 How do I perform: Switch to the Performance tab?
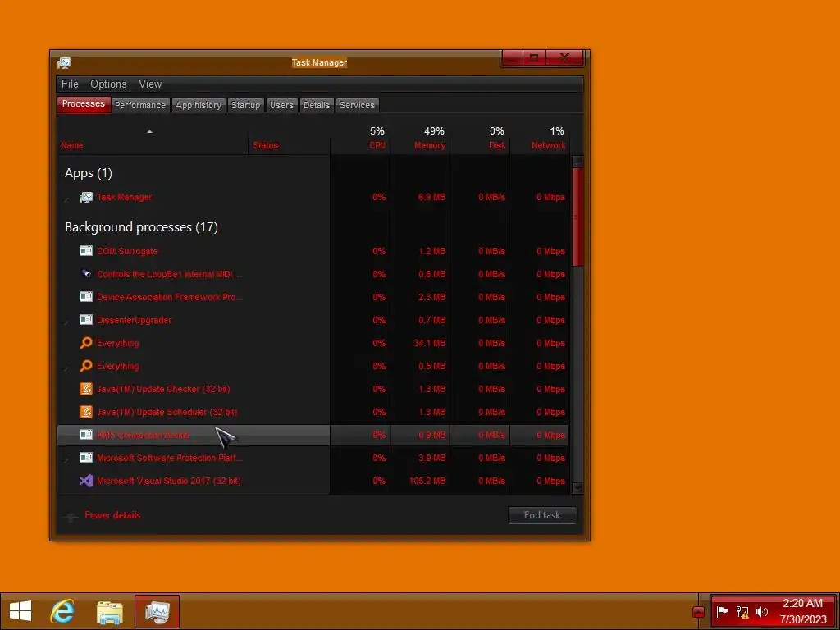[140, 105]
